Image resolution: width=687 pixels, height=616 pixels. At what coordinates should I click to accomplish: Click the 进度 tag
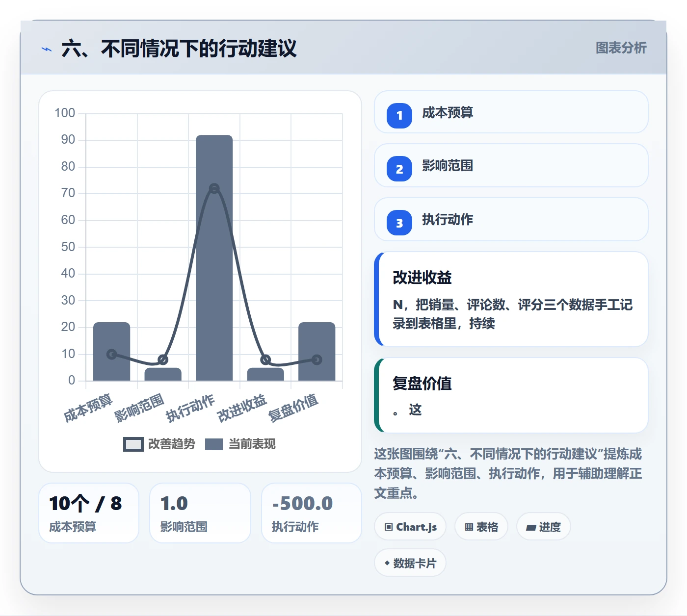(544, 527)
